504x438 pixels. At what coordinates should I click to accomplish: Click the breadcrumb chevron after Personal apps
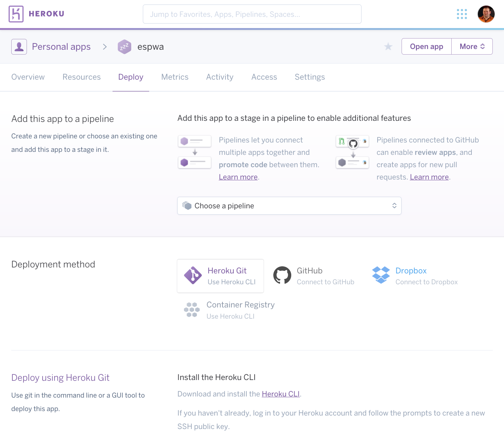[x=105, y=47]
